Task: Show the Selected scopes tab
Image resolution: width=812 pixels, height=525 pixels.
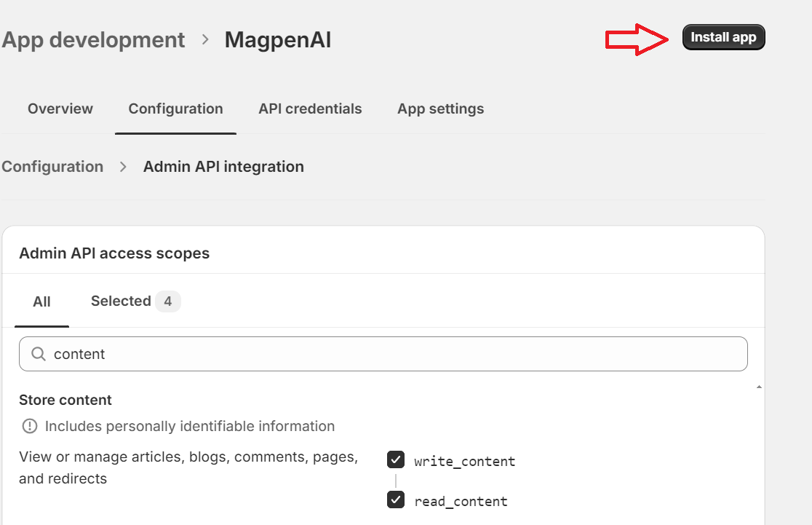Action: click(135, 301)
